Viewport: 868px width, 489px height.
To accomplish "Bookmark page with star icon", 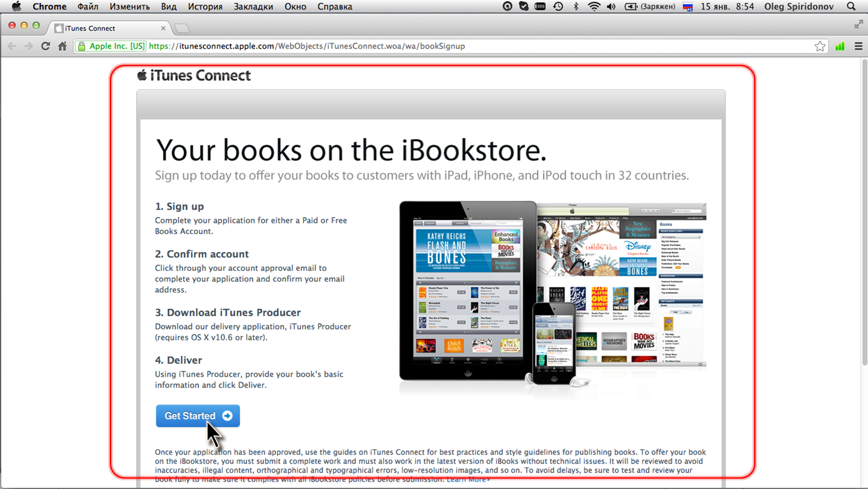I will [820, 46].
